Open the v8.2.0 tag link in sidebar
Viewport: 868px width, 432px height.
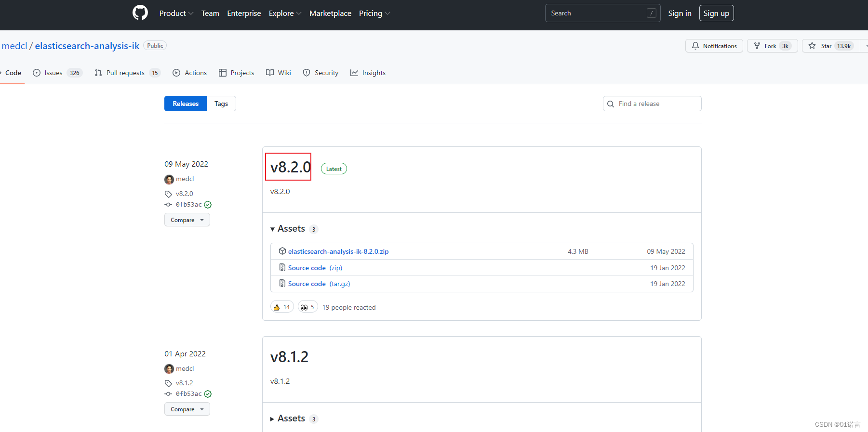(184, 194)
